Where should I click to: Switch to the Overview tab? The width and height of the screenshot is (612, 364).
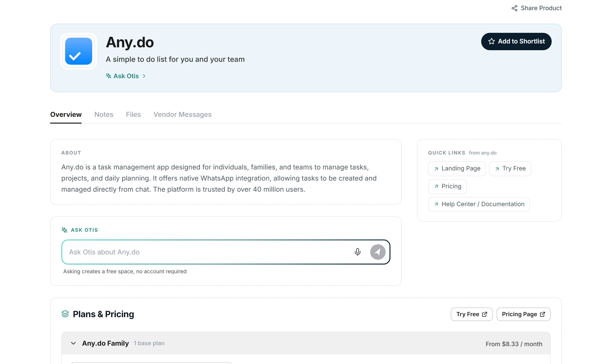tap(66, 115)
